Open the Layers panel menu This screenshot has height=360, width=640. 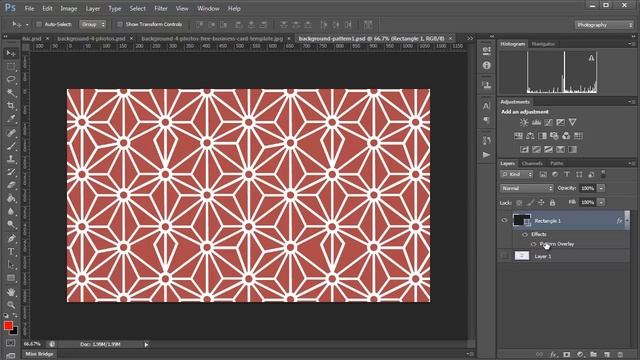pyautogui.click(x=632, y=163)
